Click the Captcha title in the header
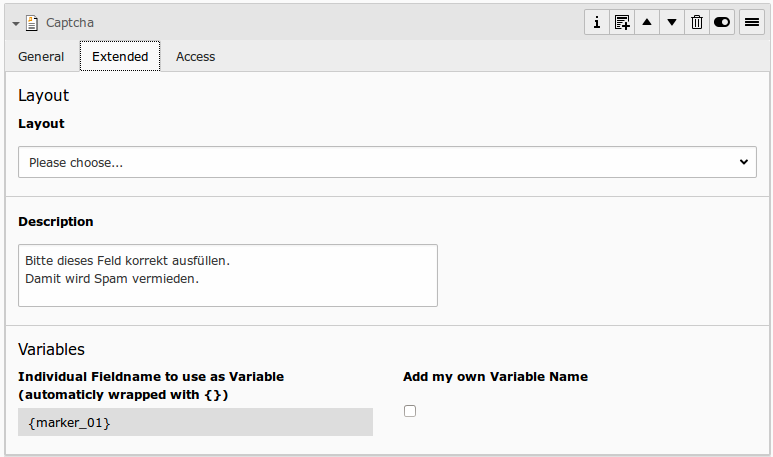This screenshot has height=457, width=773. tap(70, 22)
